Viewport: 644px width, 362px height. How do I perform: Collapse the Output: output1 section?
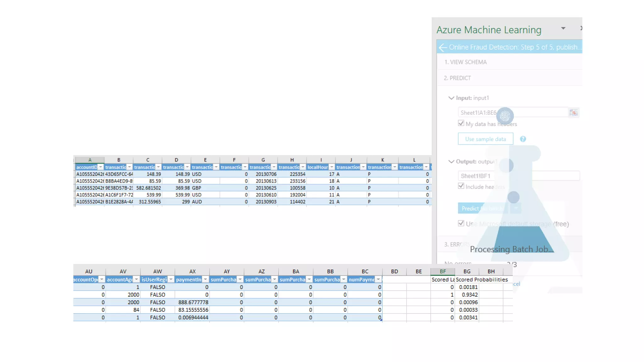[451, 162]
